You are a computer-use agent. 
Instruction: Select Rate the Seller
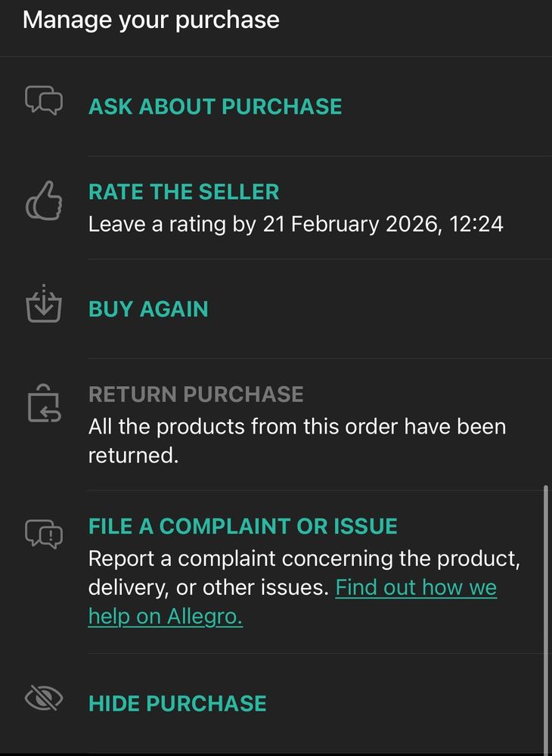coord(184,192)
